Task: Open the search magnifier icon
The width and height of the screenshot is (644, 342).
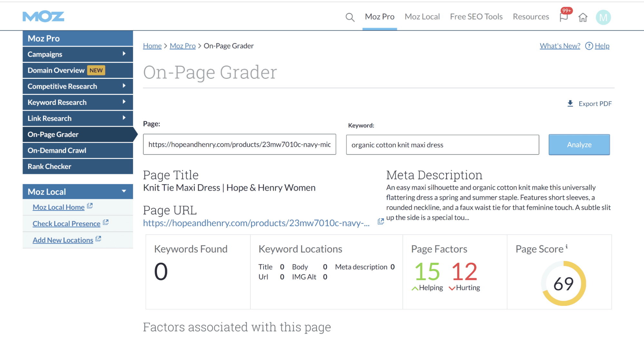Action: (x=350, y=17)
